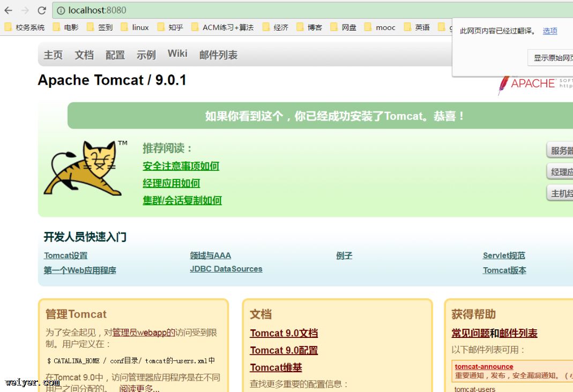
Task: Click the Apache feather logo
Action: (x=503, y=85)
